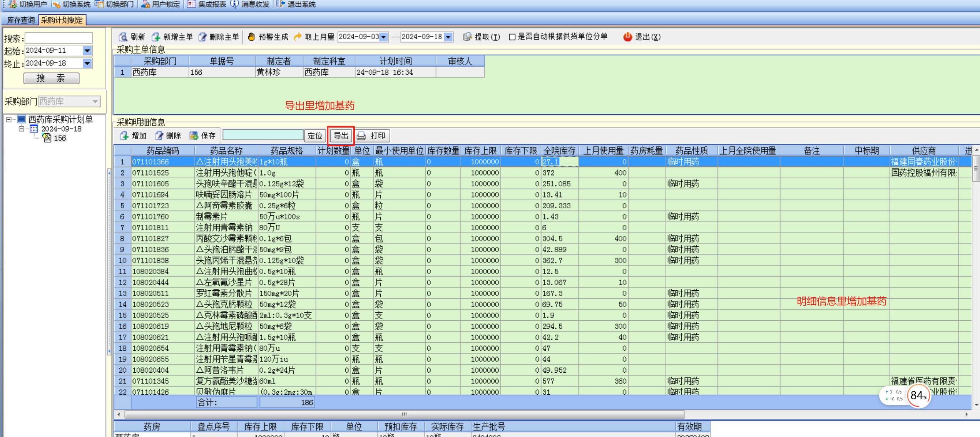980x437 pixels.
Task: Click the 搜索 search button
Action: tap(51, 79)
